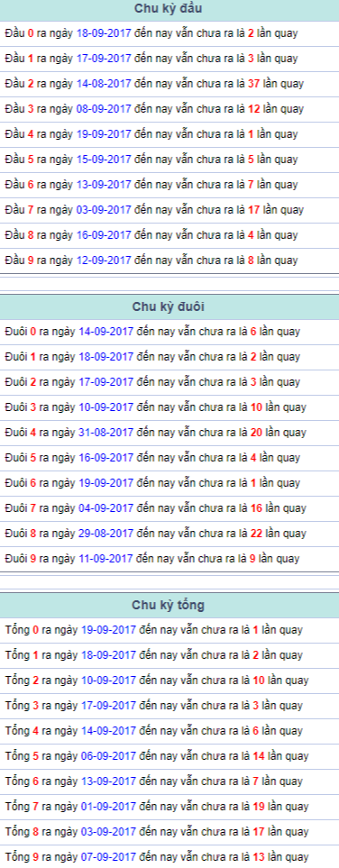This screenshot has height=868, width=339.
Task: Select the row 'Đầu 6 ra ngày 13-09-2017'
Action: tap(169, 185)
